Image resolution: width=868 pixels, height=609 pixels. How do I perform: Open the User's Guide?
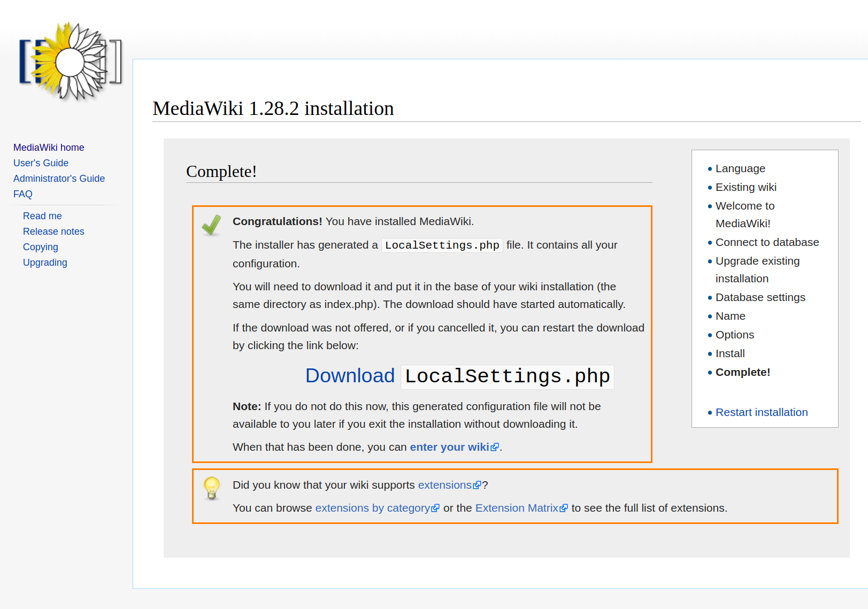point(41,163)
